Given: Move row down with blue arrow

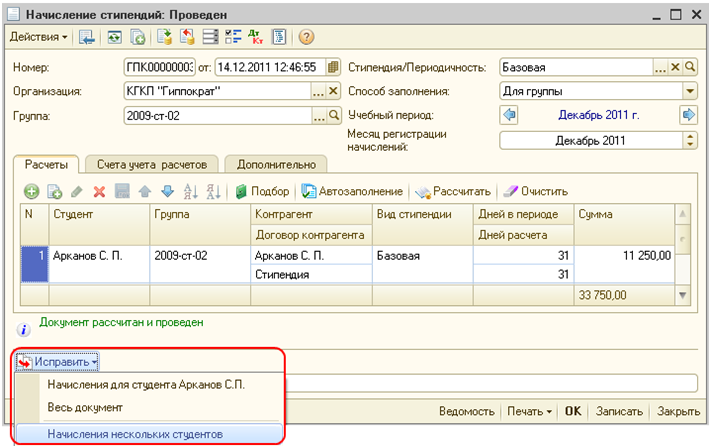Looking at the screenshot, I should tap(165, 191).
